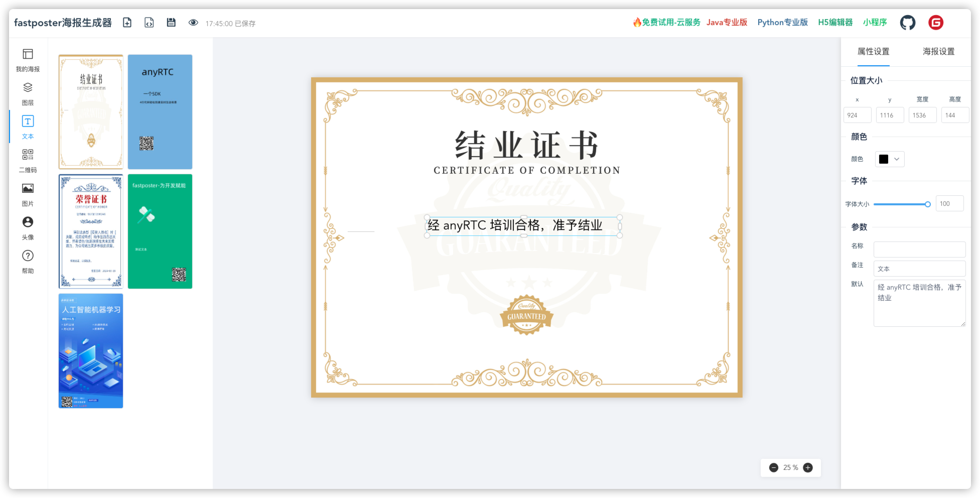Select the 文本 text tool
Viewport: 980px width, 498px height.
point(28,128)
